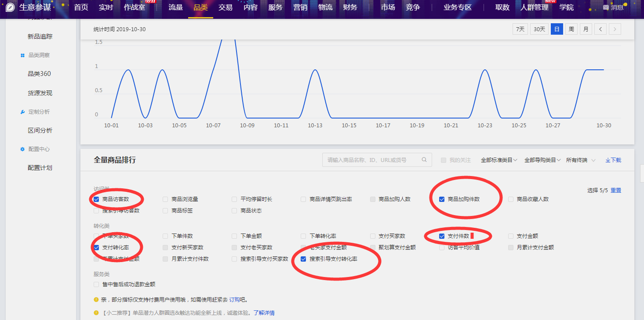644x320 pixels.
Task: Select the 周 granularity button
Action: click(x=571, y=29)
